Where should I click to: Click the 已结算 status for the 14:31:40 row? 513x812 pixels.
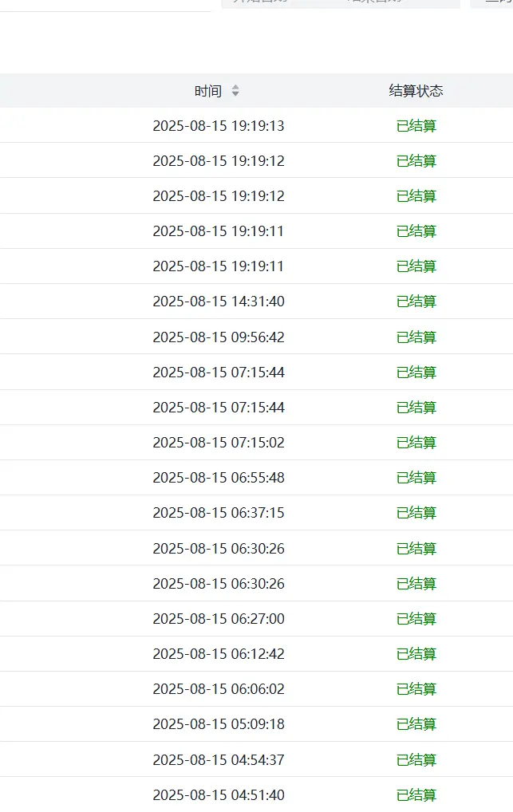click(x=416, y=302)
